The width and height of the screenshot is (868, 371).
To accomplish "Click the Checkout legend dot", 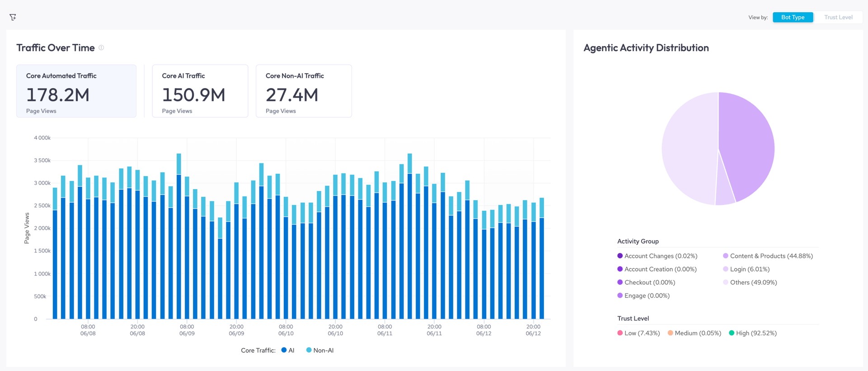I will point(620,282).
